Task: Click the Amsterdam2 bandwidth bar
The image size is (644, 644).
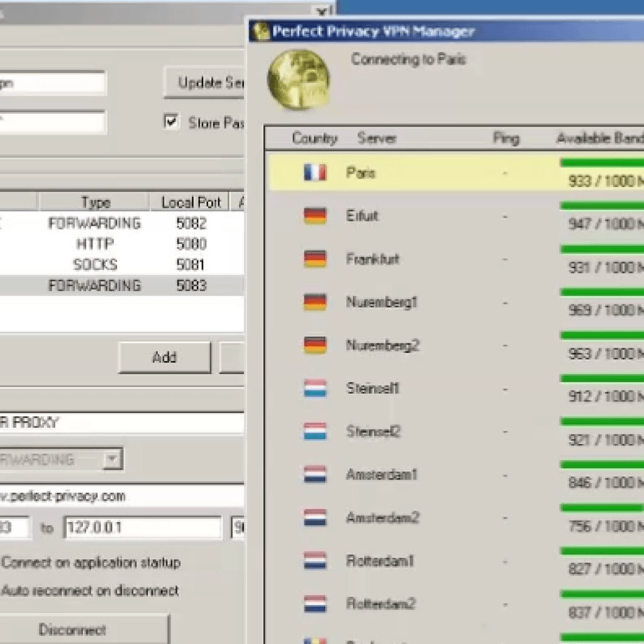Action: [602, 508]
